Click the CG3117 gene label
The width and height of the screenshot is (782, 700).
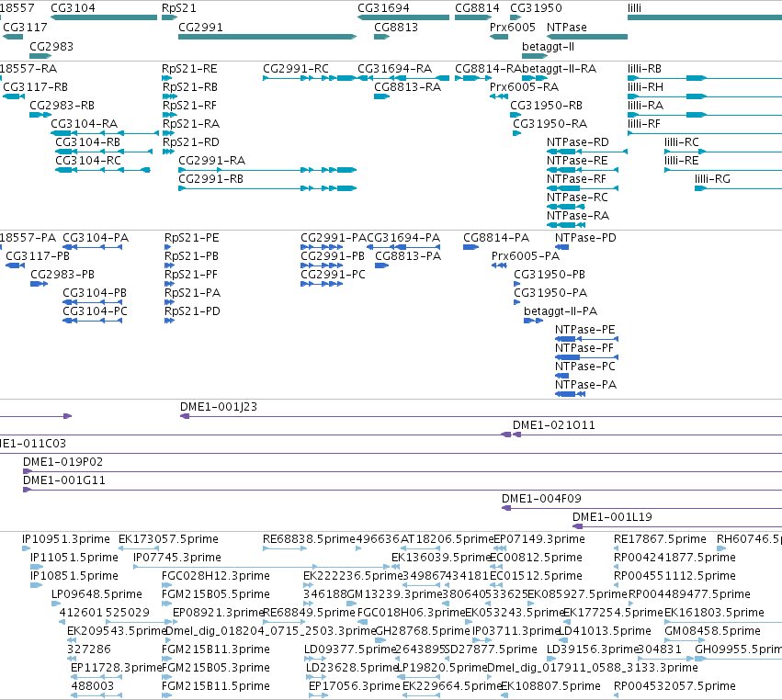tap(25, 27)
